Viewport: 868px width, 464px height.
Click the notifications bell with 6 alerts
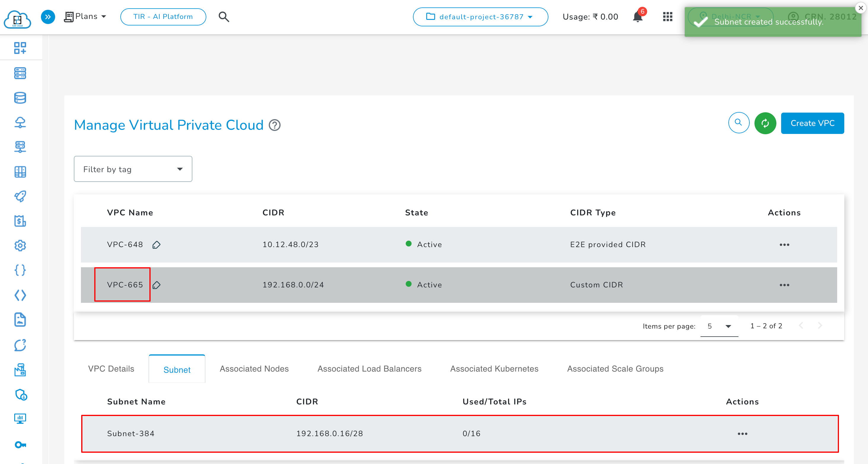point(638,17)
